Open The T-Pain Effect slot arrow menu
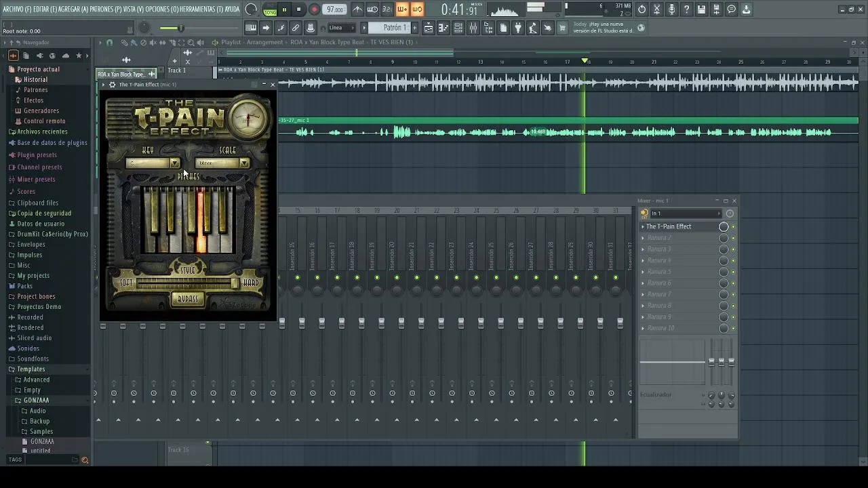This screenshot has width=868, height=488. pyautogui.click(x=643, y=226)
